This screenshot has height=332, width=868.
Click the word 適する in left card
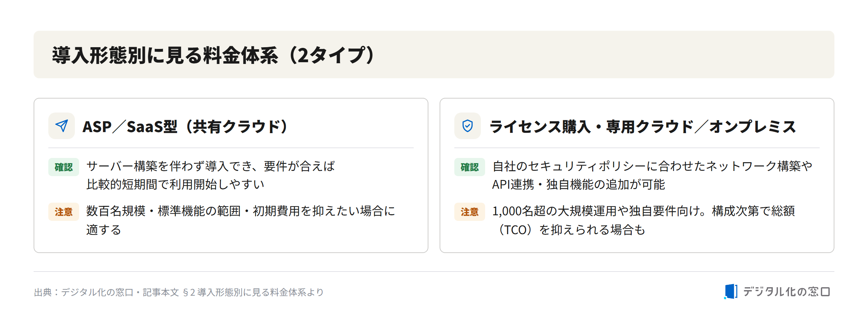104,230
